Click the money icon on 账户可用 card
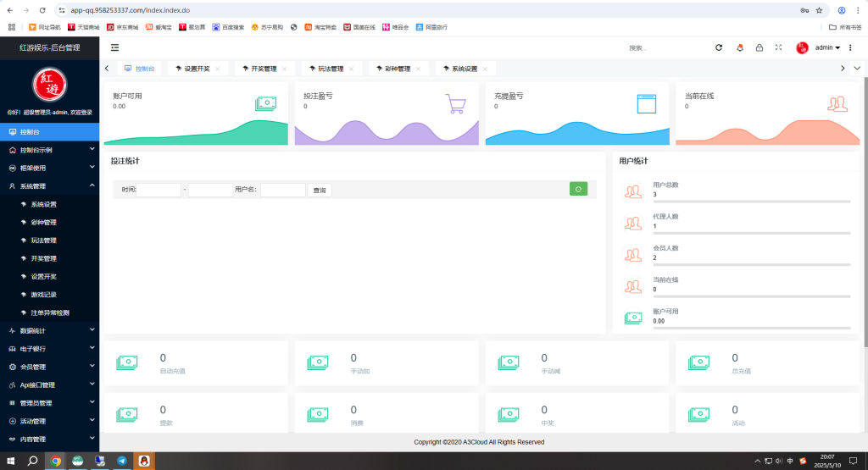Viewport: 868px width, 470px height. [x=265, y=103]
